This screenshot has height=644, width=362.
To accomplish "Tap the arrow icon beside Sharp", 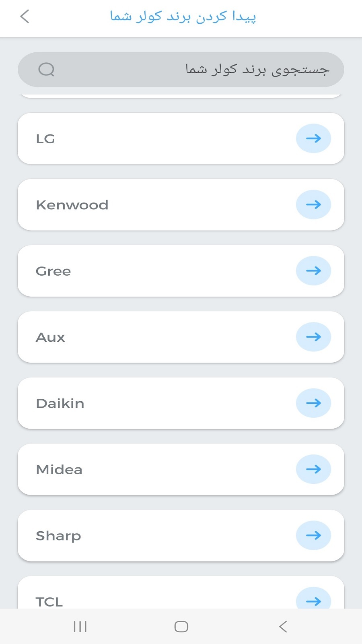I will click(x=313, y=535).
